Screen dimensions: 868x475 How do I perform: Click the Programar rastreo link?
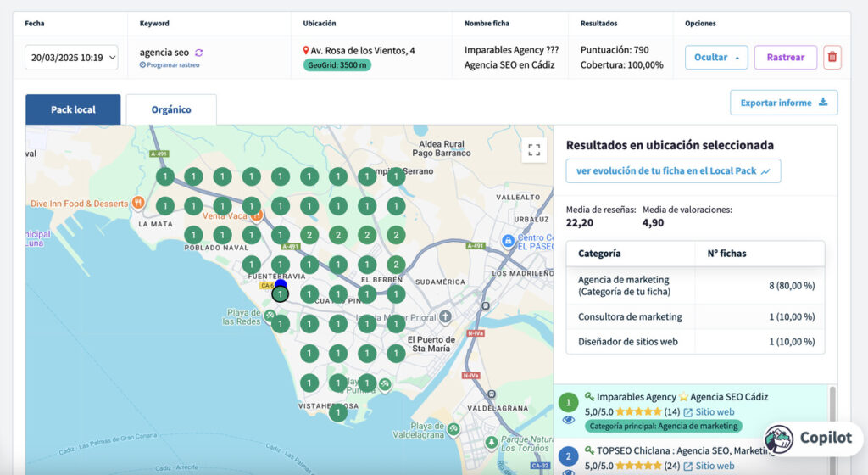170,64
